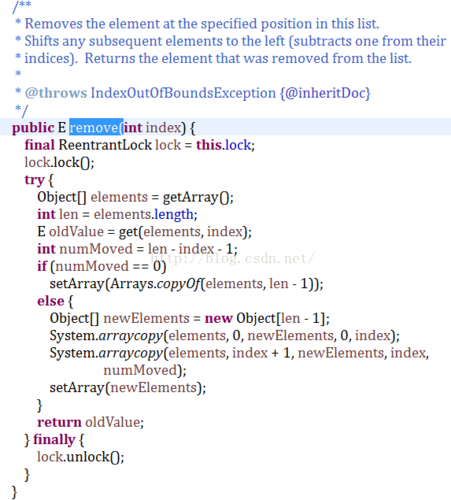
Task: Click 'elements.length' expression
Action: [x=143, y=214]
